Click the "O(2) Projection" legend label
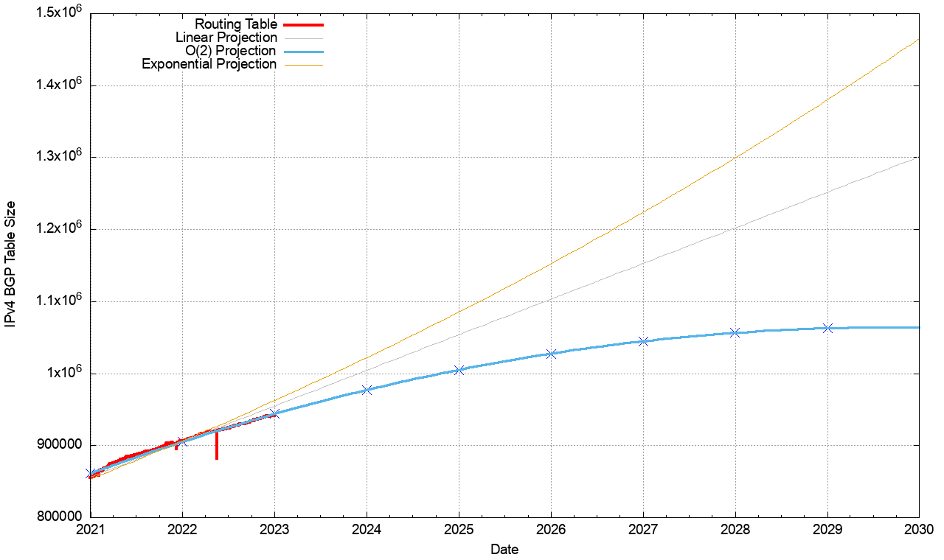Screen dimensions: 944x560 point(231,52)
